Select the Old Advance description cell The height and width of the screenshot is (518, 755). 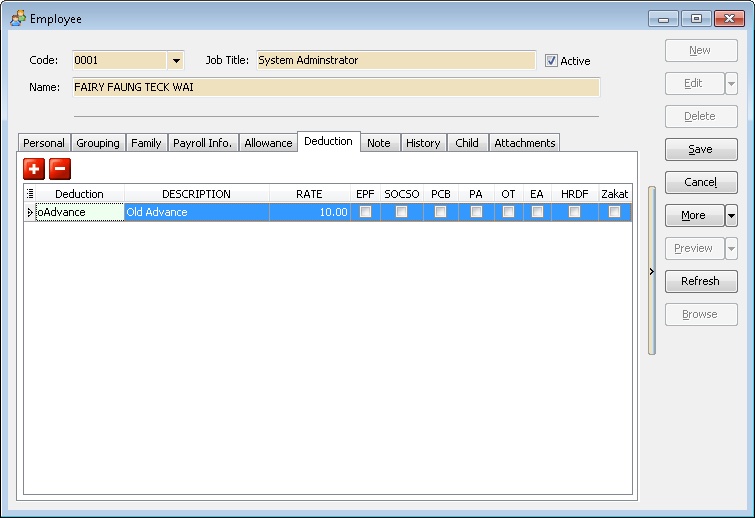(x=196, y=212)
